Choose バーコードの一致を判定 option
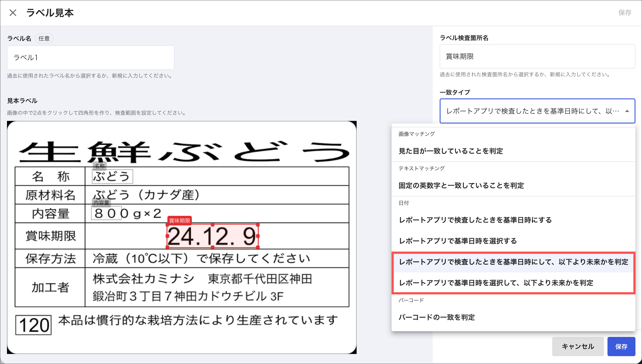 tap(437, 317)
